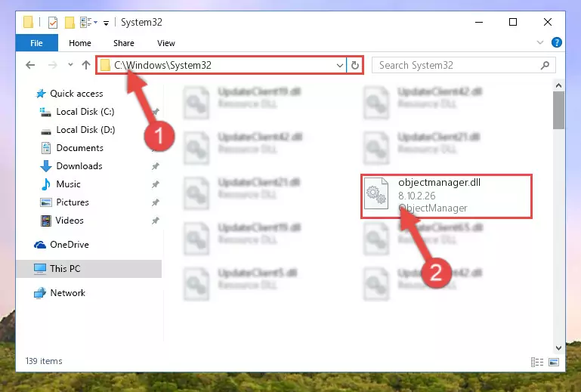
Task: Switch to the Home ribbon tab
Action: pos(79,43)
